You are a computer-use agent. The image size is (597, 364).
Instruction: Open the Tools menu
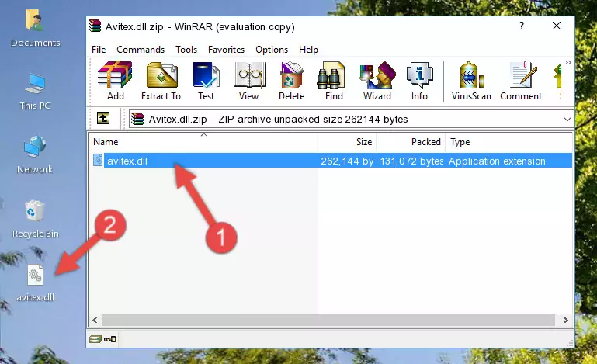point(186,50)
